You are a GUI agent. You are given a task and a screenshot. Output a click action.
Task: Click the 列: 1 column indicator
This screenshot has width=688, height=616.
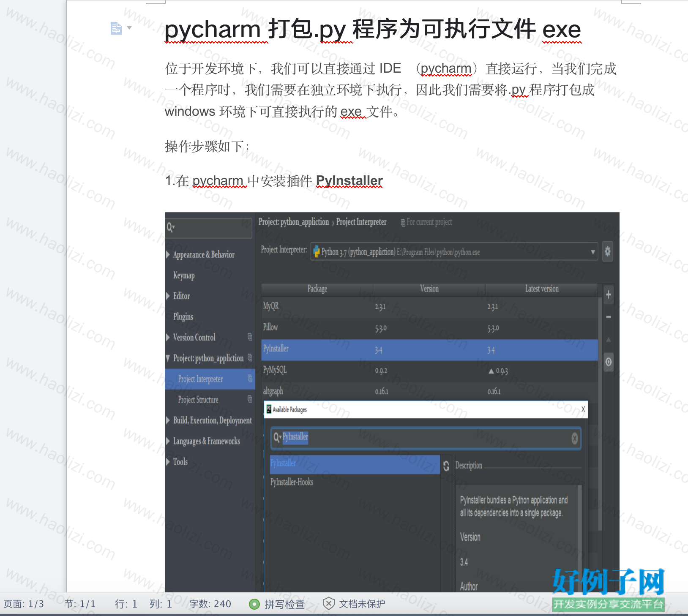[161, 604]
